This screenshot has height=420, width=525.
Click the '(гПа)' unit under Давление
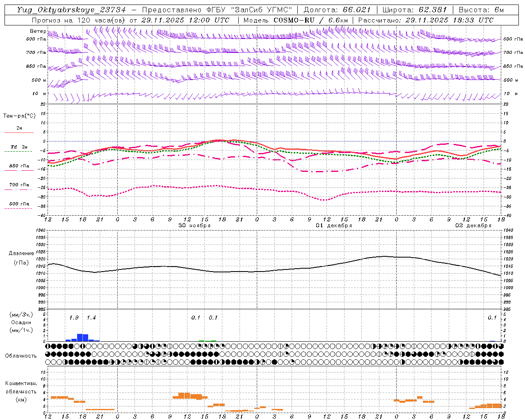(x=21, y=263)
